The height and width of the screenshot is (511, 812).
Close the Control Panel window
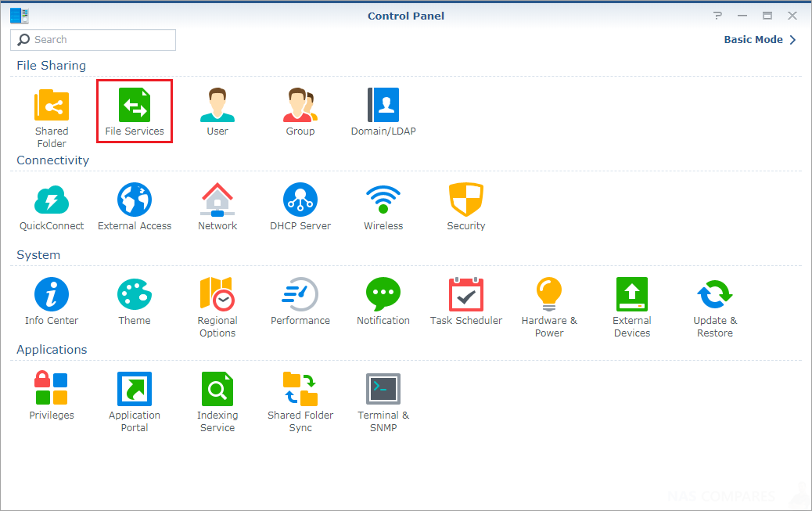(x=792, y=16)
